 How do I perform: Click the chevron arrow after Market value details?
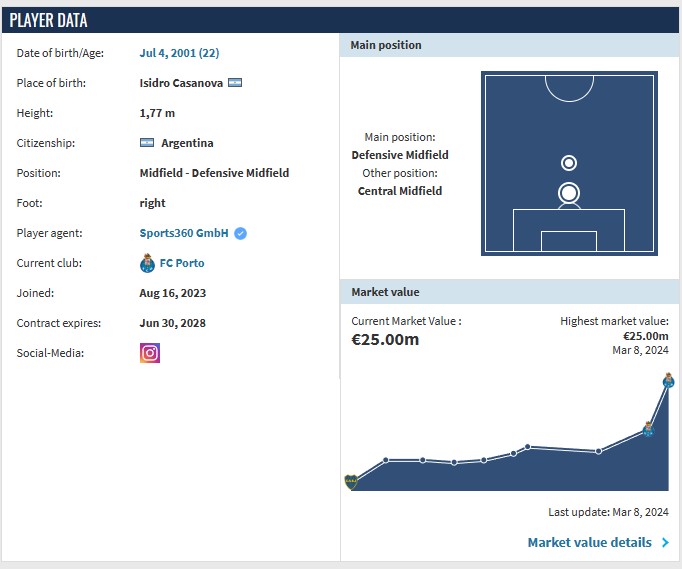(665, 543)
